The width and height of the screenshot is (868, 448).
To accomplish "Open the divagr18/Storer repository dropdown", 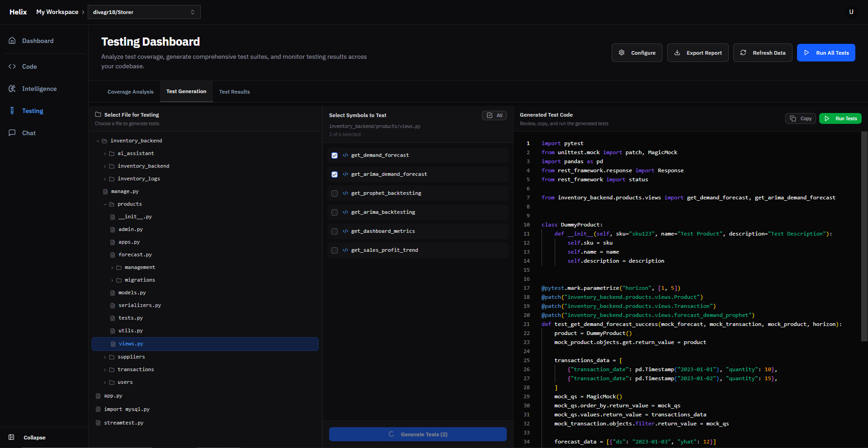I will (x=144, y=12).
